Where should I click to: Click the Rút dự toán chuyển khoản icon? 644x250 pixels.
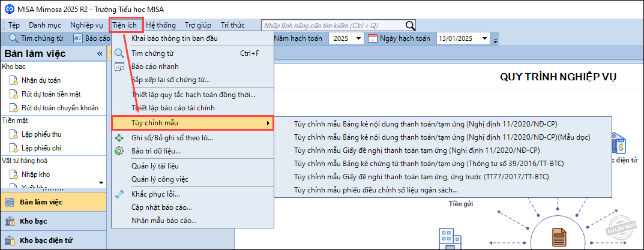14,108
